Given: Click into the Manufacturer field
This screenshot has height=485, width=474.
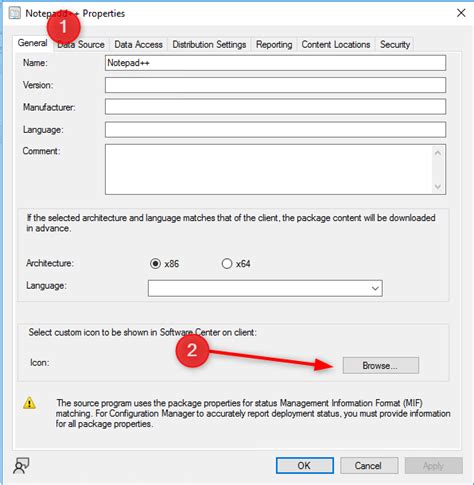Looking at the screenshot, I should (x=275, y=107).
